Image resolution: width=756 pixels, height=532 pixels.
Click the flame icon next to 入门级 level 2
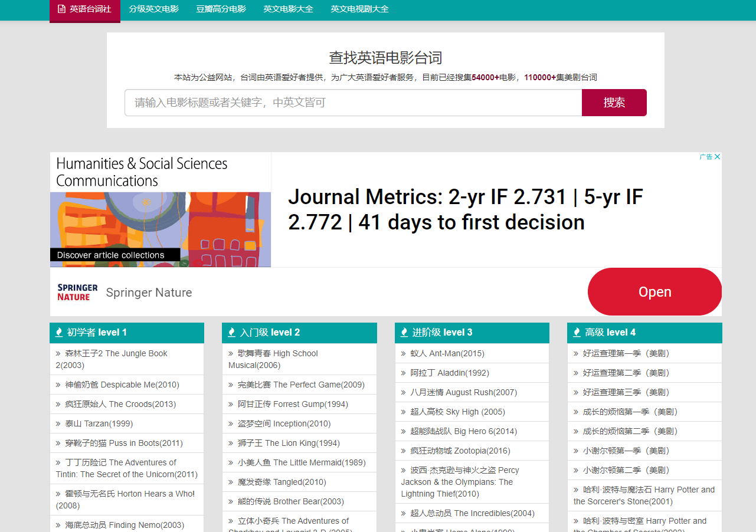coord(231,333)
